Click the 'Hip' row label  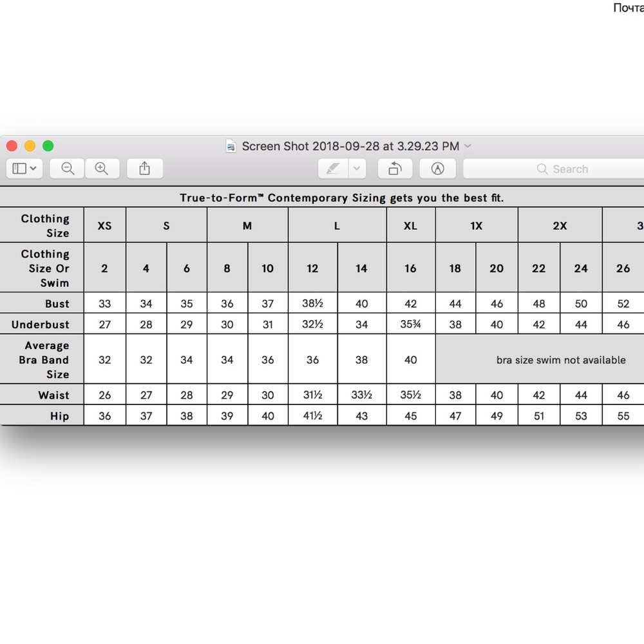click(x=59, y=416)
